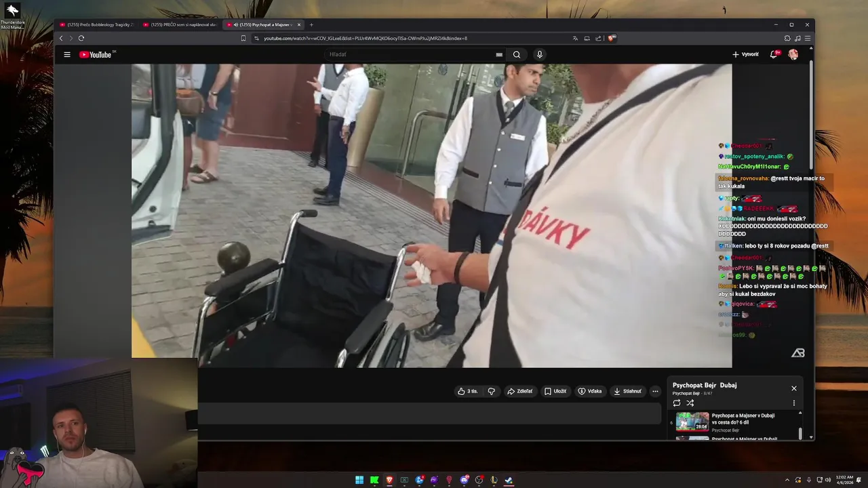Viewport: 868px width, 488px height.
Task: Click the youtube.com address bar URL
Action: pyautogui.click(x=366, y=38)
